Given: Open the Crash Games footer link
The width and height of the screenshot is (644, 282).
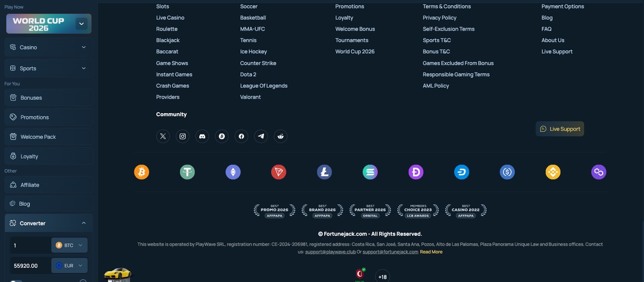Looking at the screenshot, I should 173,86.
